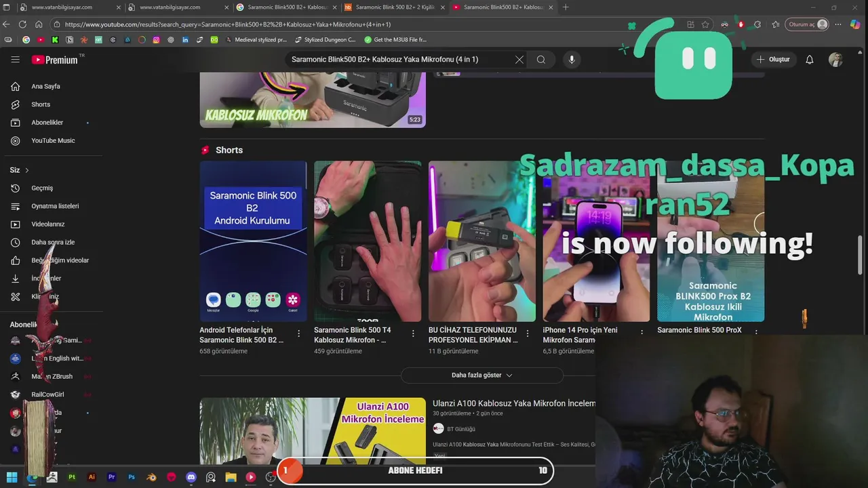Screen dimensions: 868x488
Task: Play the Ulanzi A100 Mikrofon İnceleme thumbnail
Action: tap(313, 431)
